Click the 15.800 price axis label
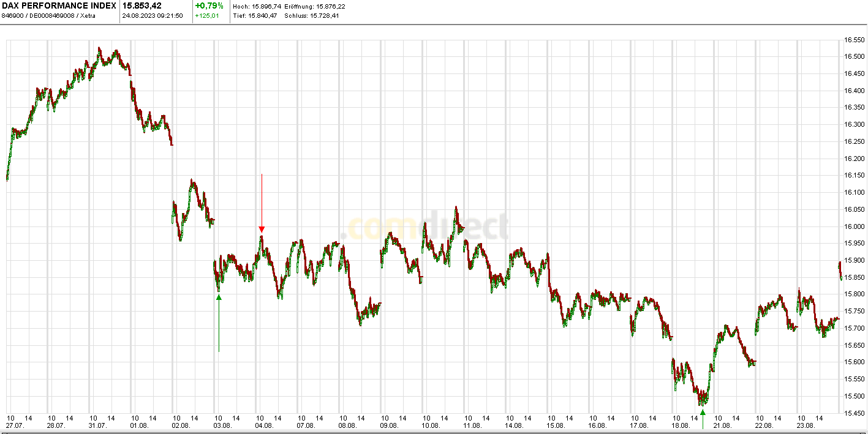Screen dimensions: 868x434 coord(854,294)
